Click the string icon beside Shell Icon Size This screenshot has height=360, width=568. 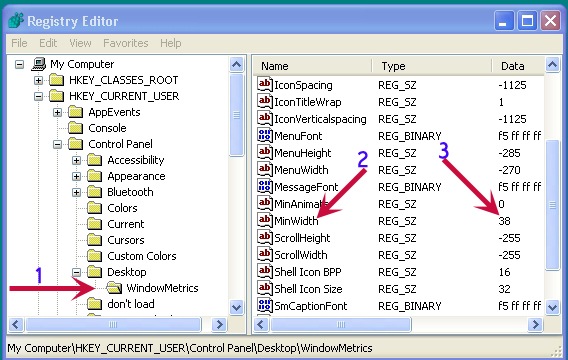(x=265, y=289)
